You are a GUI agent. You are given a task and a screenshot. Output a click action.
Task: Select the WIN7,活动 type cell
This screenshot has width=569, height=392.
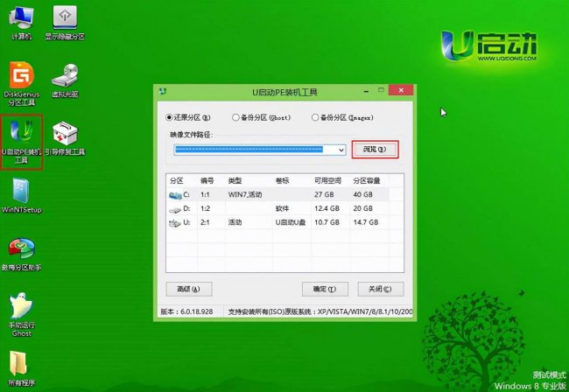[x=245, y=195]
